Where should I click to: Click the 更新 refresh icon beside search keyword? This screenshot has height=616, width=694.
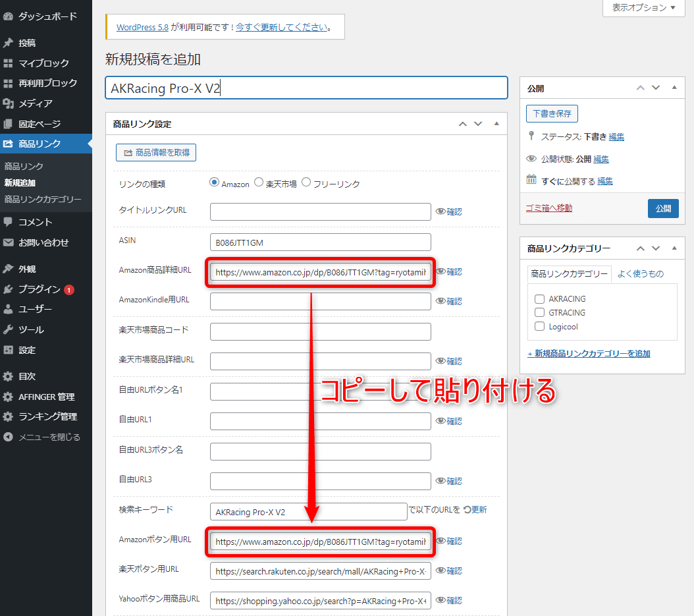(467, 510)
